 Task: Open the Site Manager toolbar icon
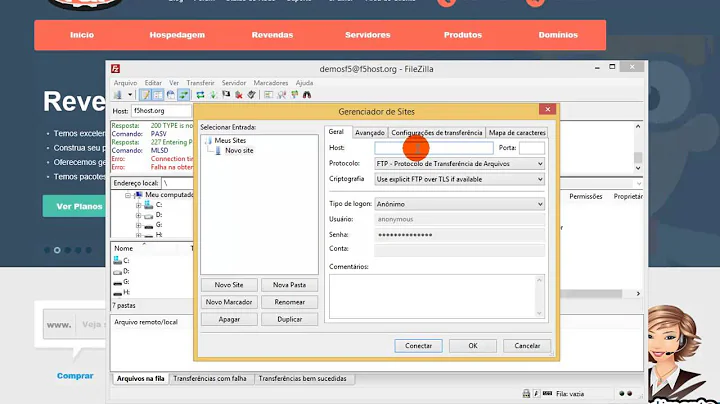click(x=118, y=95)
